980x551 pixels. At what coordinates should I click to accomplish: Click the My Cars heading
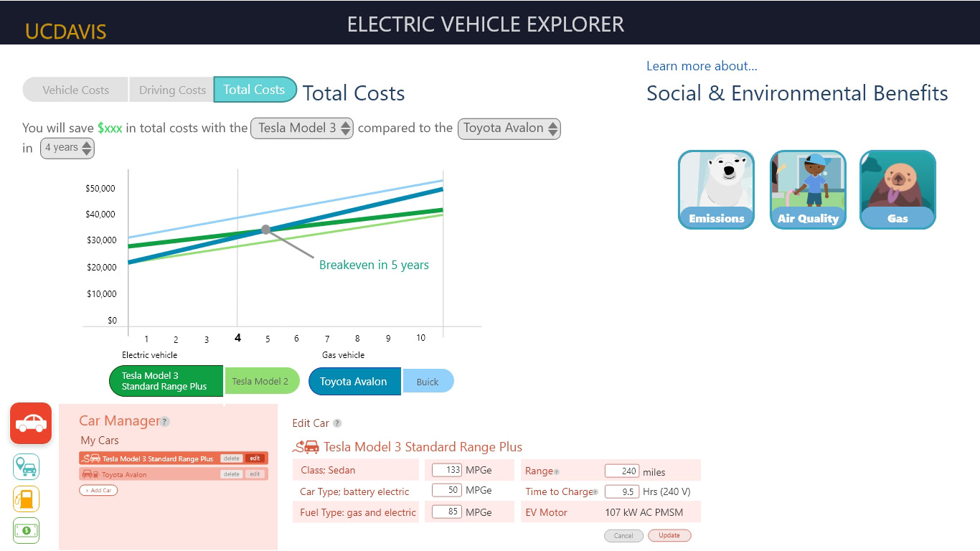100,441
